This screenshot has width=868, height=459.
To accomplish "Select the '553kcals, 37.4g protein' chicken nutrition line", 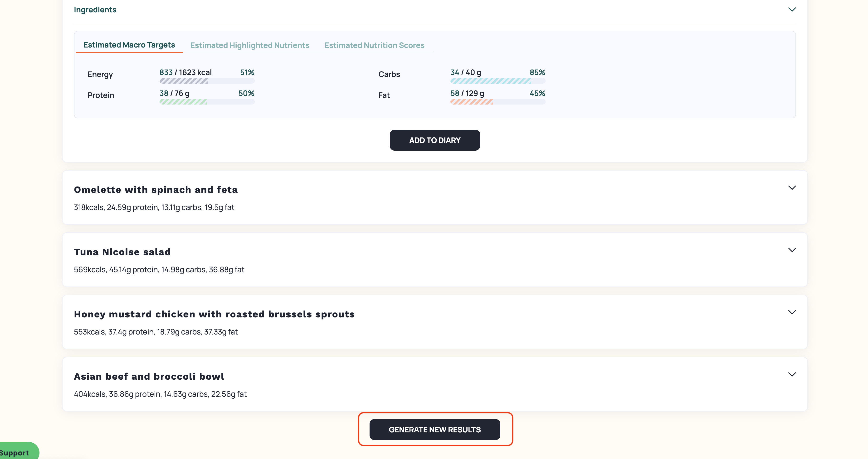I will 156,332.
